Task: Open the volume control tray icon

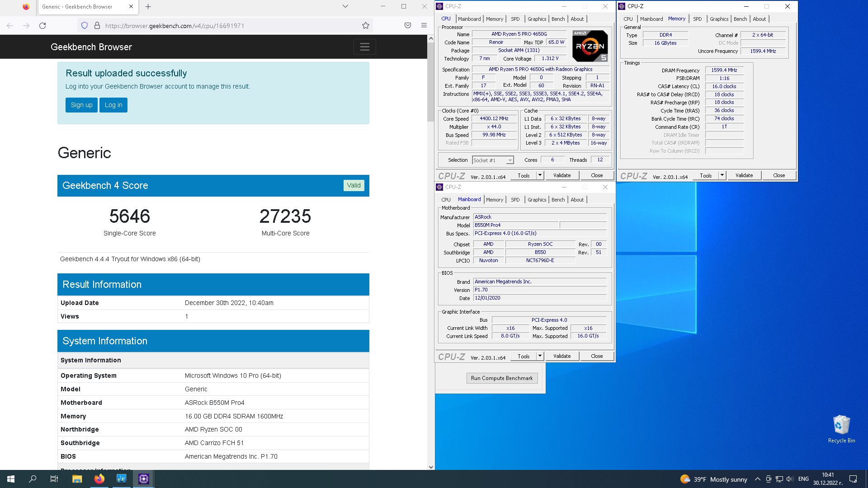Action: coord(790,479)
